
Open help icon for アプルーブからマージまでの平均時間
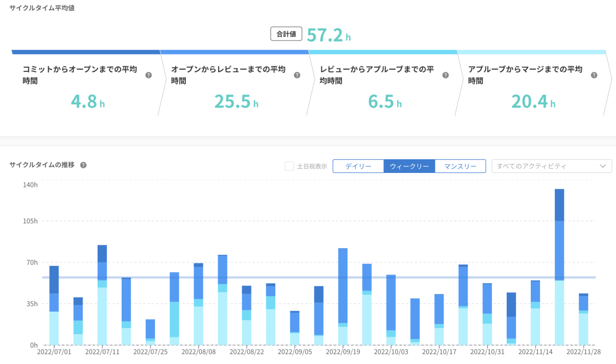594,75
